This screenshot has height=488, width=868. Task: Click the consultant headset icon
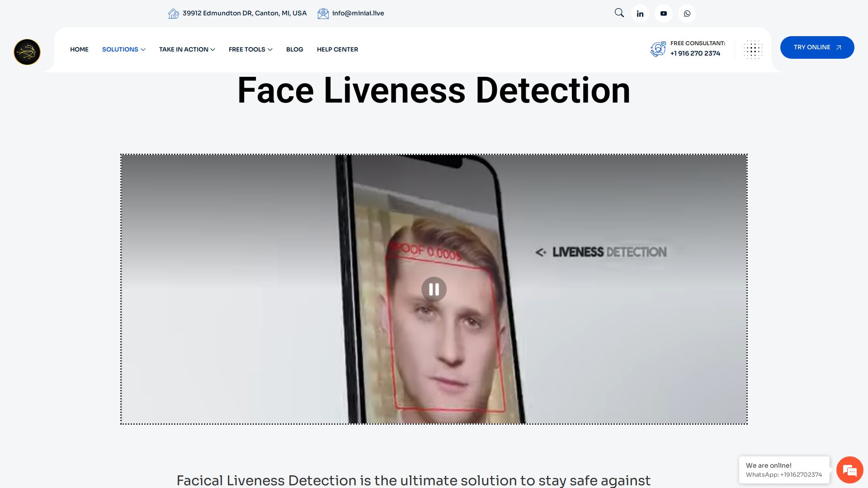pyautogui.click(x=658, y=49)
